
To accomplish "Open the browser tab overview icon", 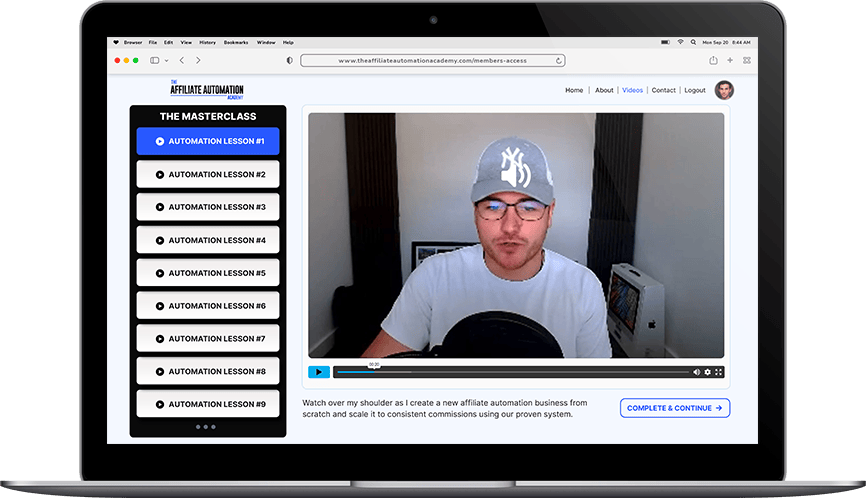I will [746, 60].
